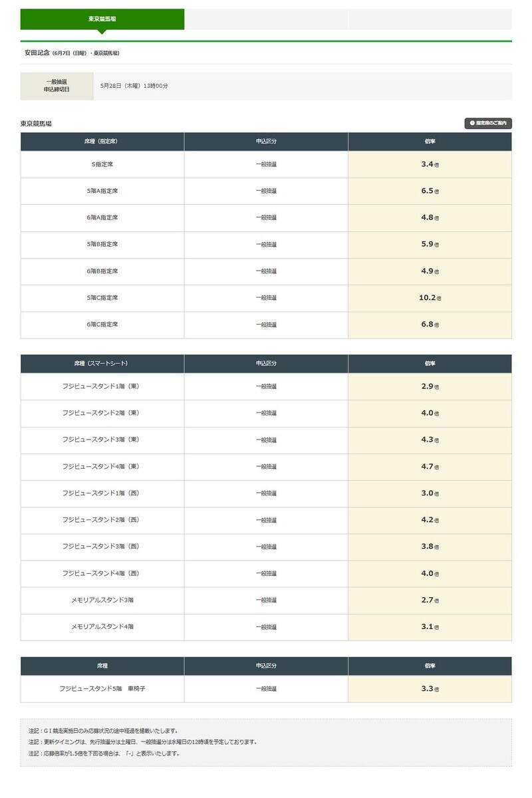
Task: Click the 席種（スマートシート） column header
Action: 102,364
